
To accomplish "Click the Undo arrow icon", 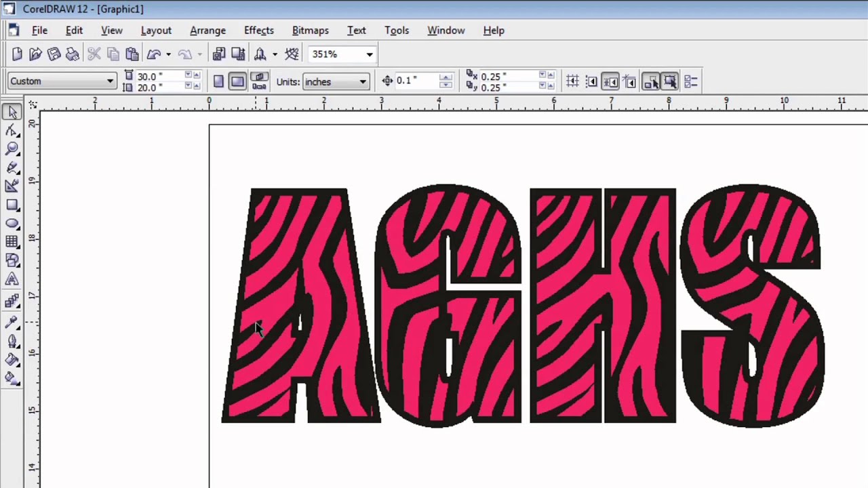I will tap(154, 54).
